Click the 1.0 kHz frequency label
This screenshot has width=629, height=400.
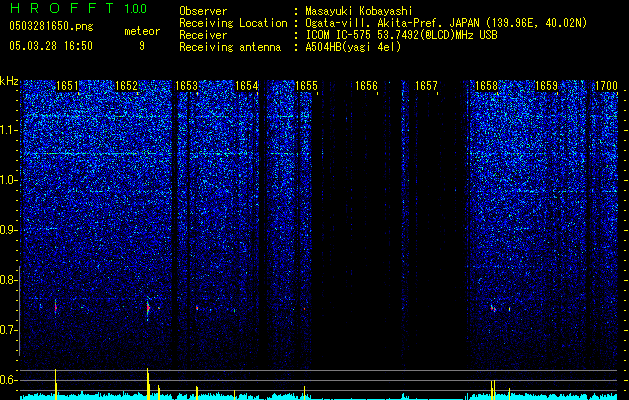(x=8, y=180)
